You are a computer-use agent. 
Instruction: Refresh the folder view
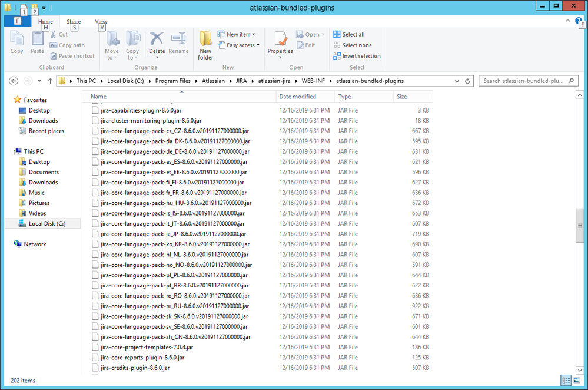click(x=467, y=81)
